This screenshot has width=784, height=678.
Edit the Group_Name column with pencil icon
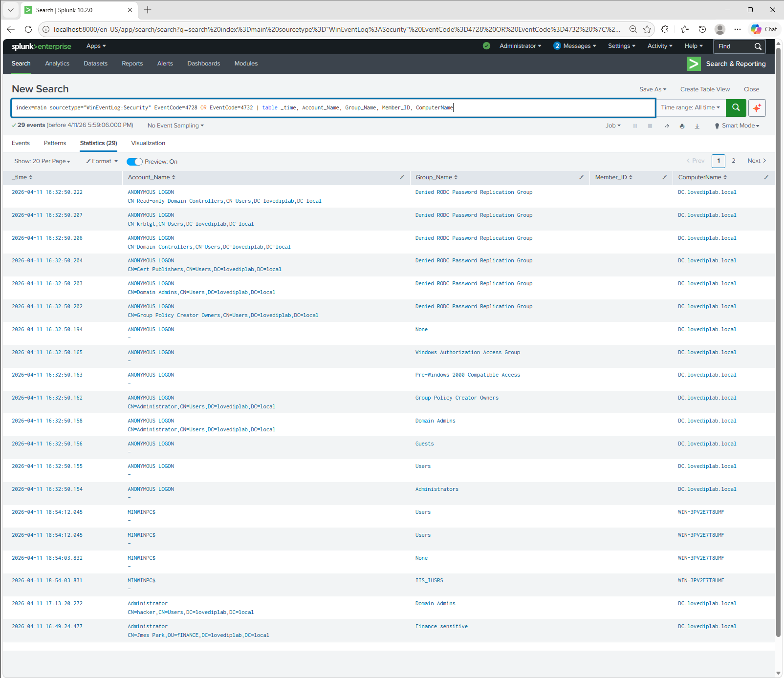click(x=581, y=177)
